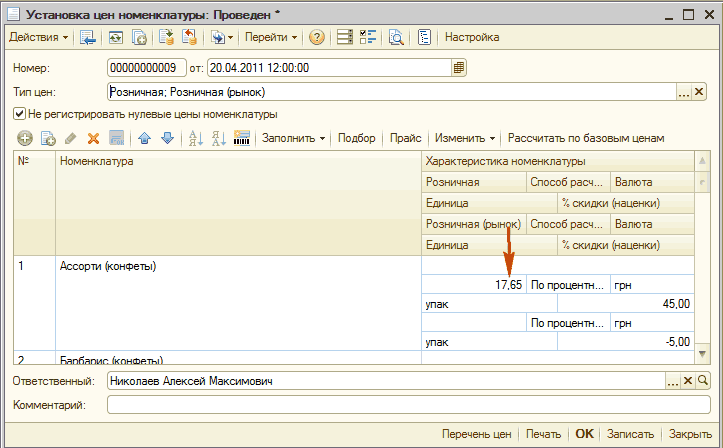Click the Тип цен input field
This screenshot has width=723, height=448.
[x=392, y=92]
